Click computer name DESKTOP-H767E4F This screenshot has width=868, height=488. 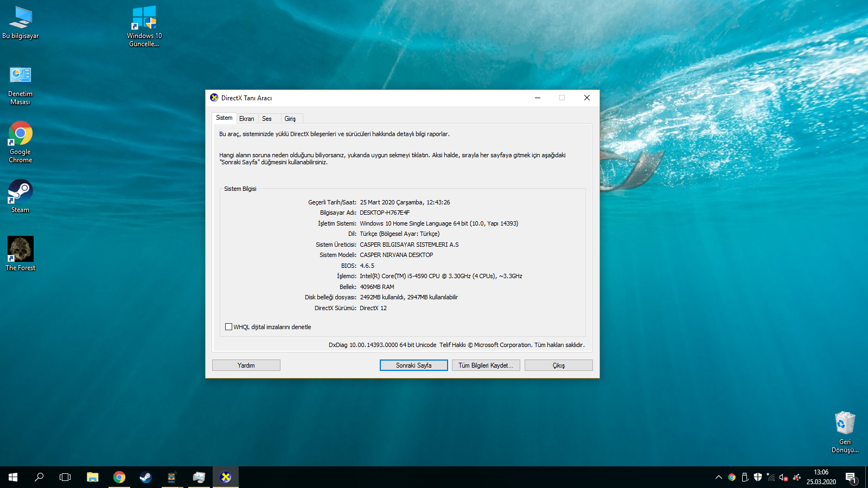pyautogui.click(x=385, y=213)
